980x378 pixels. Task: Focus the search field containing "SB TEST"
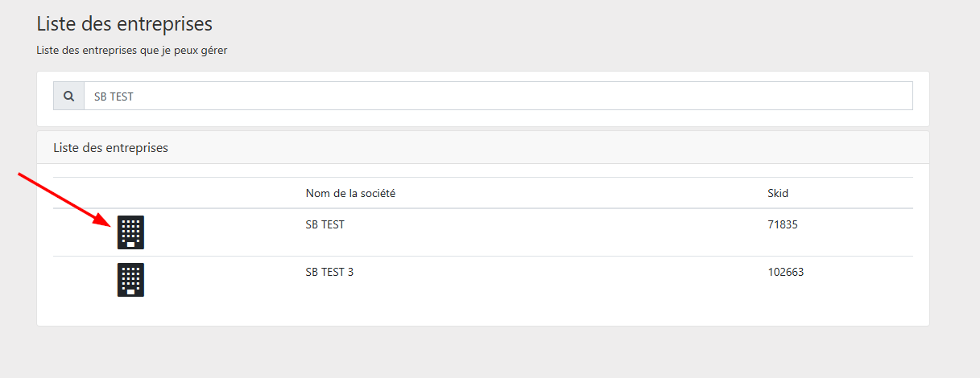point(498,96)
